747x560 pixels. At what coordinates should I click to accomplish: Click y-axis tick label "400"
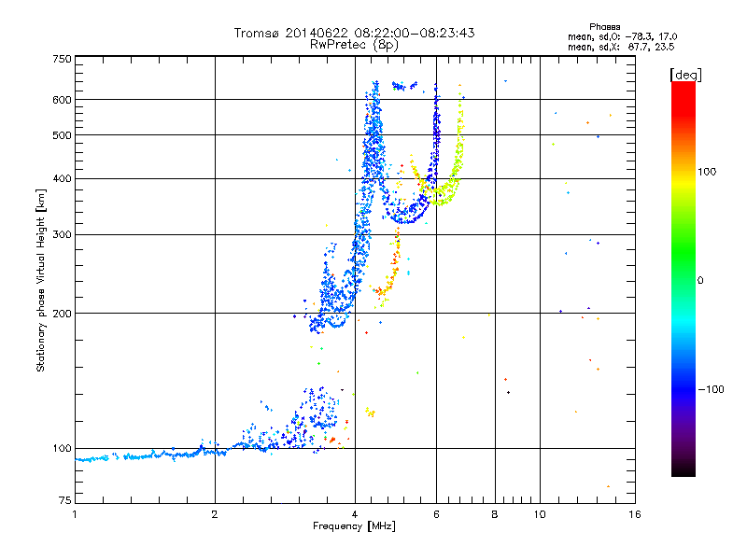(x=63, y=178)
